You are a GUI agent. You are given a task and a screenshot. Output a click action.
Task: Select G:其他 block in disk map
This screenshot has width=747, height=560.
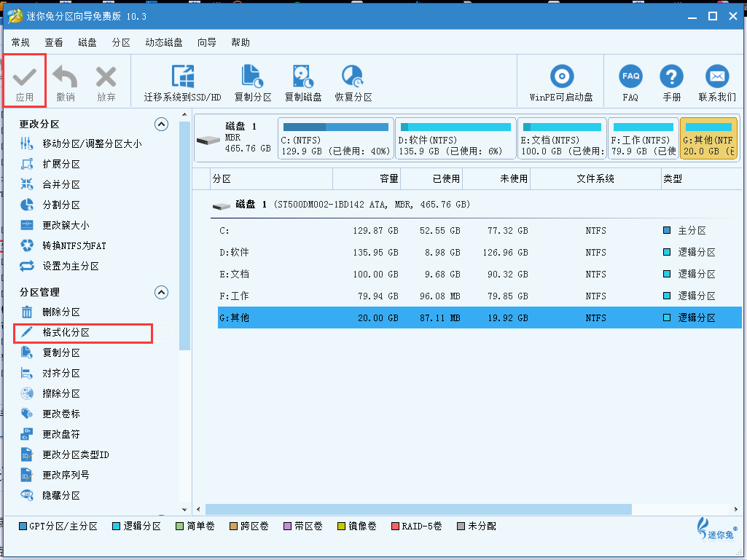[708, 138]
